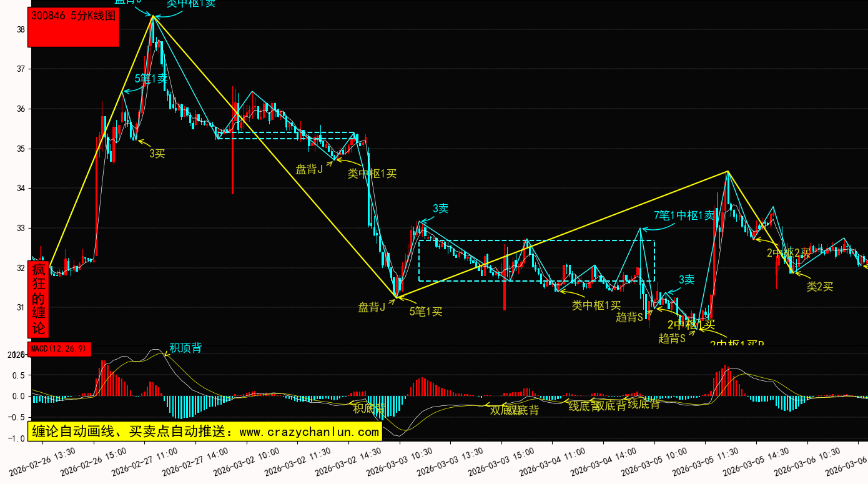
Task: Click the 7笔1中枢1卖 sell signal label
Action: pyautogui.click(x=684, y=216)
